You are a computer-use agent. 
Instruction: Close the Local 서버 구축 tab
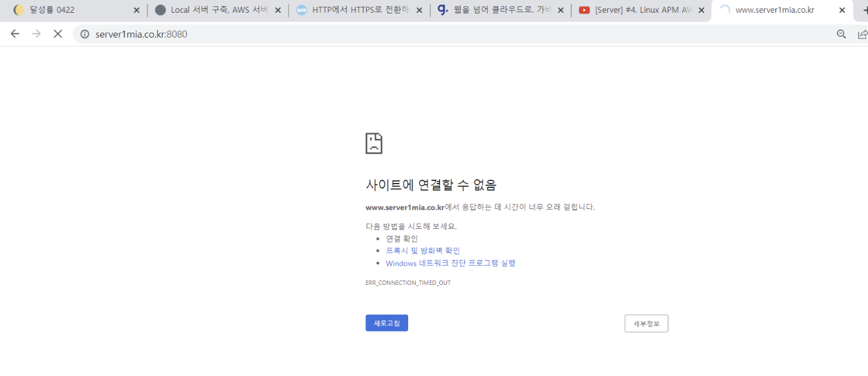click(x=277, y=10)
